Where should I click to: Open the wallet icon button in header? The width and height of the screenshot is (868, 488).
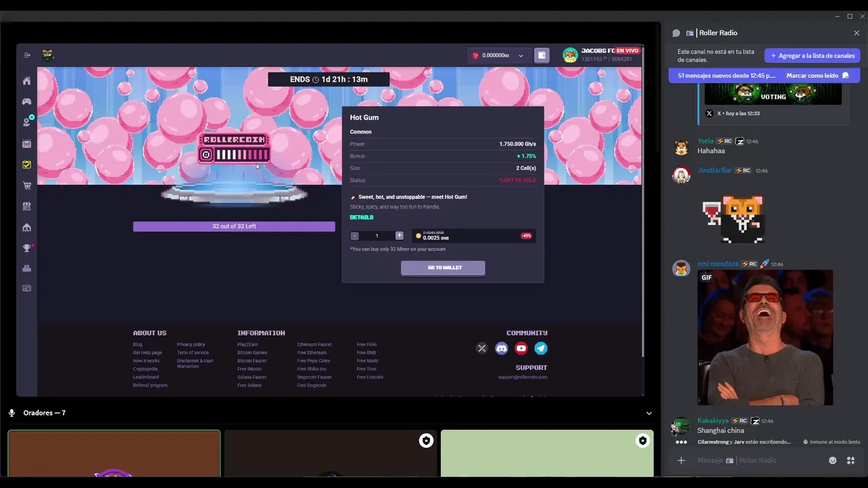541,56
